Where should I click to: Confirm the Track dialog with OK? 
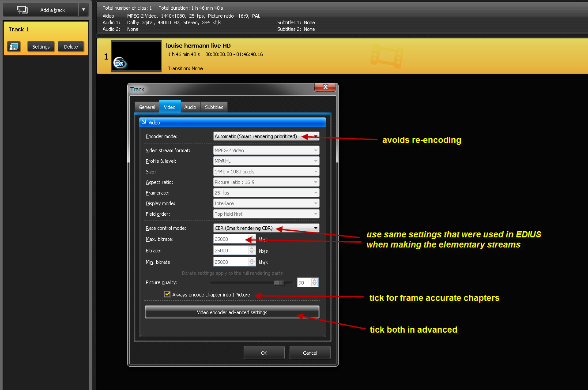tap(264, 352)
